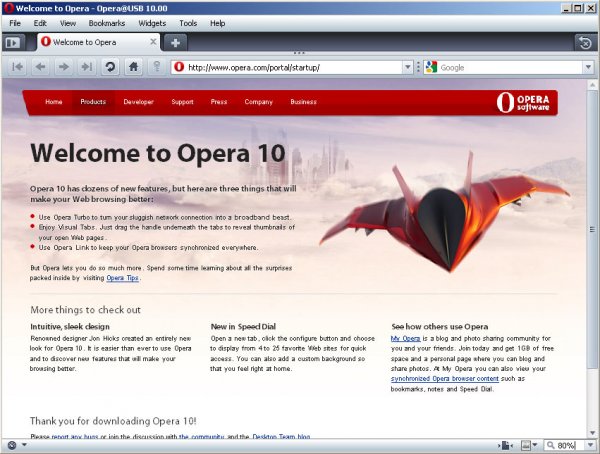Click Thank you for downloading Opera 10 text
The height and width of the screenshot is (454, 600).
pos(113,421)
